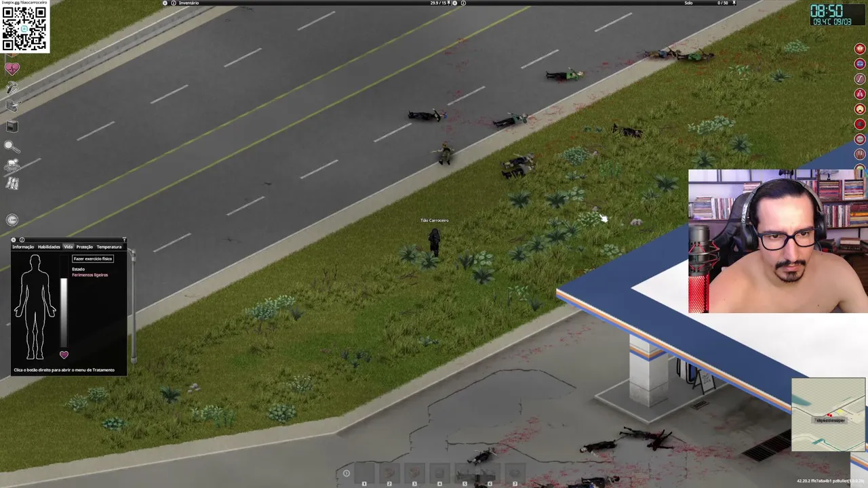
Task: Click the Solo container label
Action: (688, 3)
